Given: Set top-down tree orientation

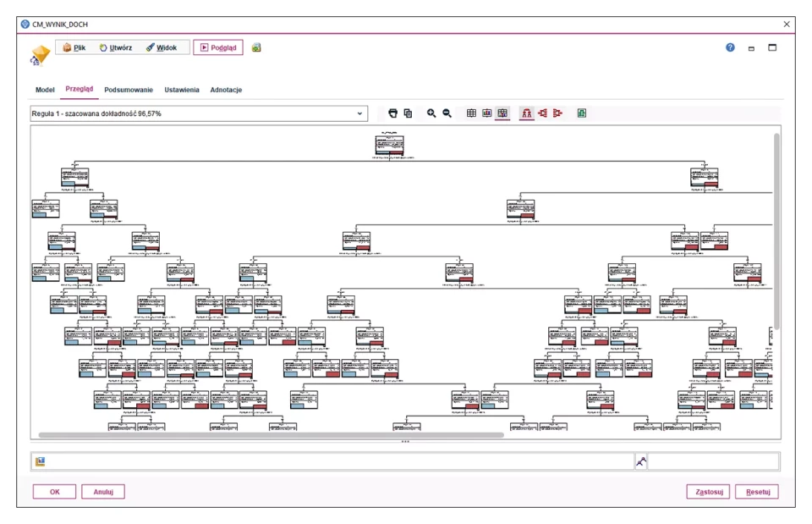Looking at the screenshot, I should pyautogui.click(x=527, y=113).
